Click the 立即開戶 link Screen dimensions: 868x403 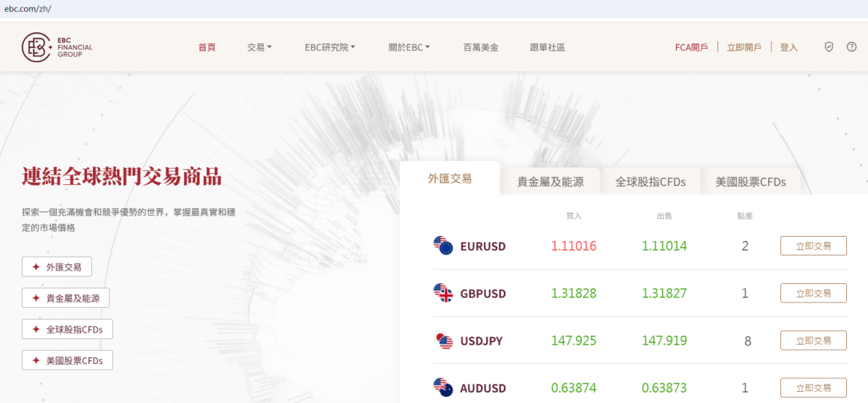[744, 48]
